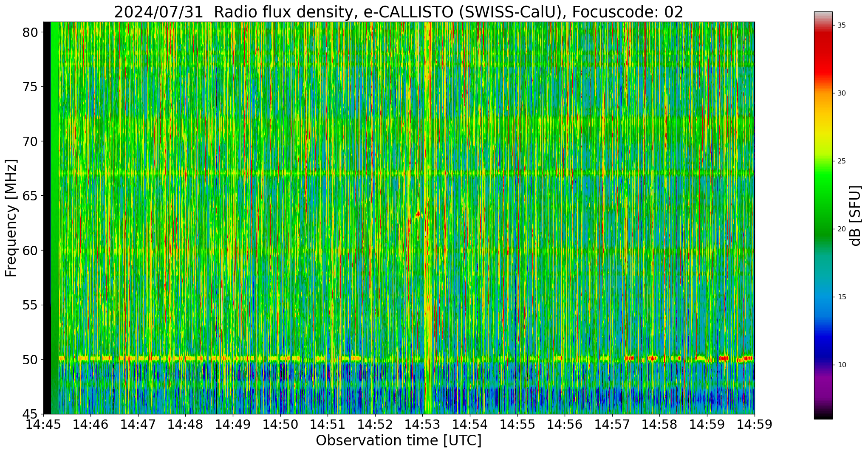
Task: Click the colorbar tick label 15
Action: (841, 297)
